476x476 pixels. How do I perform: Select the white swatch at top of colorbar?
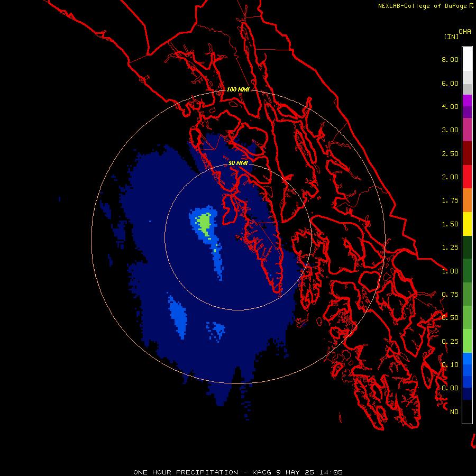467,59
